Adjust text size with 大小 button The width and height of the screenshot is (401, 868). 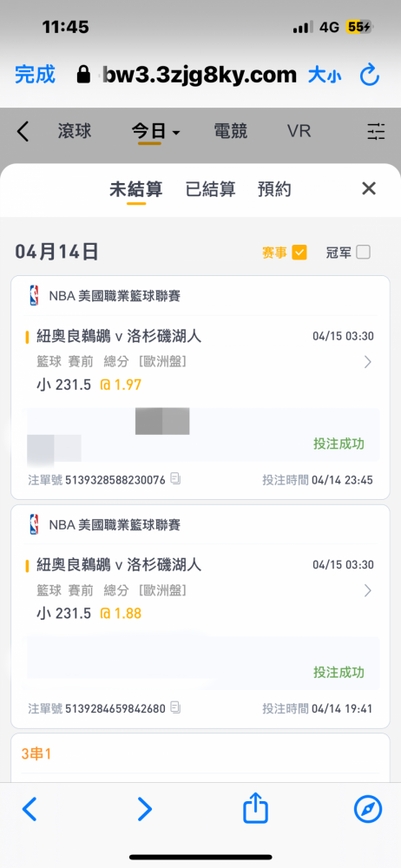pos(325,75)
